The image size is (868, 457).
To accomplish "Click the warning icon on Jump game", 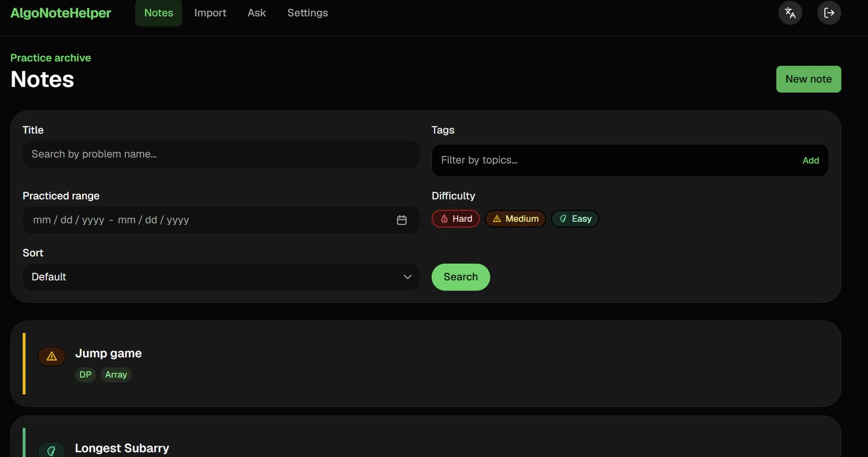I will point(52,356).
